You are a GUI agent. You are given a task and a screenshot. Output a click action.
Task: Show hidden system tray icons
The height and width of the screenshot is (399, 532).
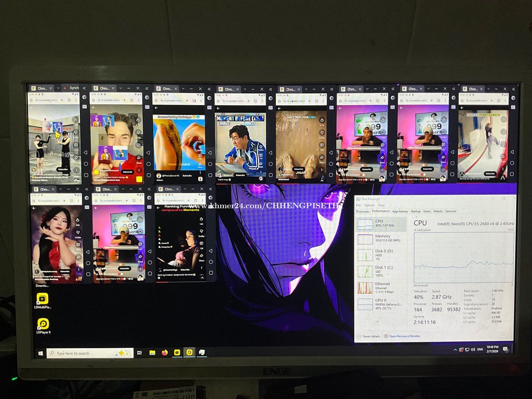coord(455,350)
